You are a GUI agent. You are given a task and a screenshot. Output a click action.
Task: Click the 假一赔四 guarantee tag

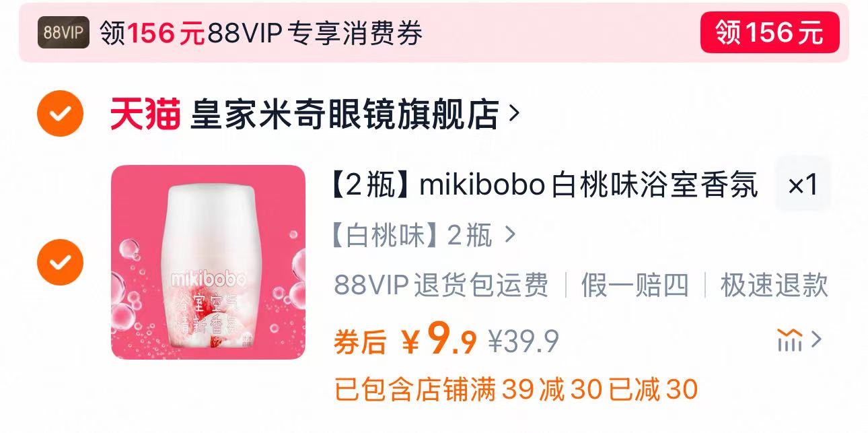(635, 286)
